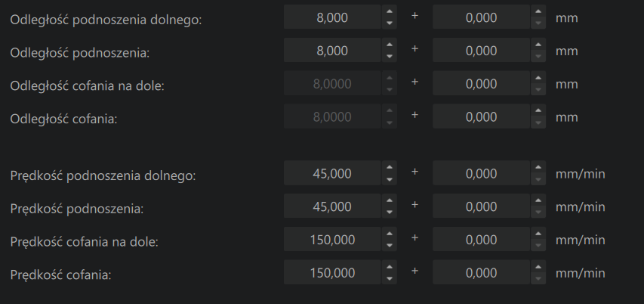Increase Prędkość cofania offset value
The height and width of the screenshot is (304, 644).
point(538,266)
